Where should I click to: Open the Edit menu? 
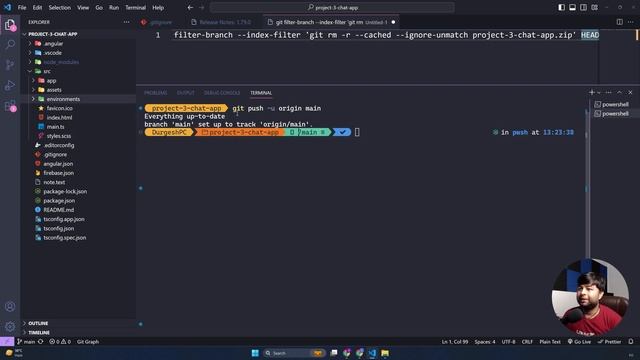[x=37, y=7]
